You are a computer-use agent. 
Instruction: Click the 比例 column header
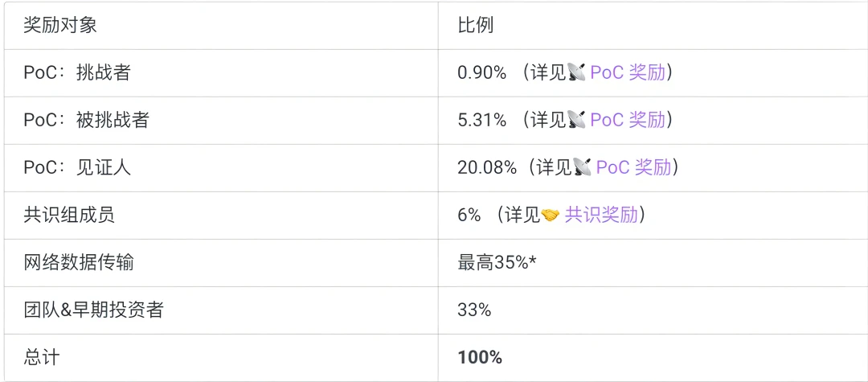tap(475, 25)
